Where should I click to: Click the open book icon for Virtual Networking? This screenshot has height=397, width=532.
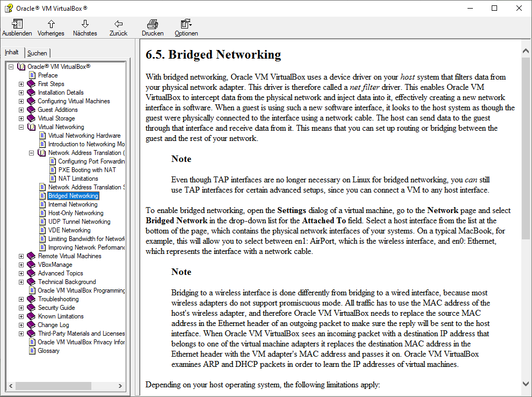click(31, 127)
